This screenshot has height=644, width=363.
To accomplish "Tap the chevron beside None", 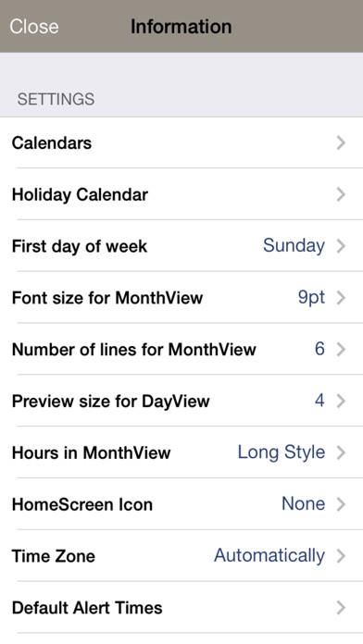I will pos(341,504).
